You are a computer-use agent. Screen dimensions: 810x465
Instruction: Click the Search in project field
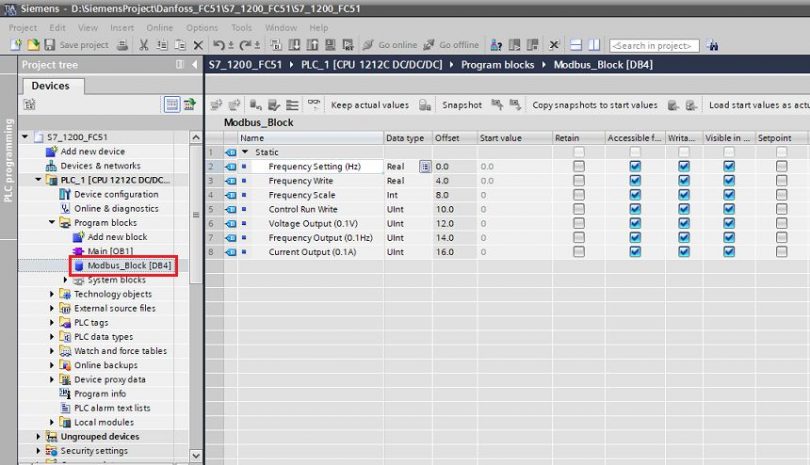[654, 45]
